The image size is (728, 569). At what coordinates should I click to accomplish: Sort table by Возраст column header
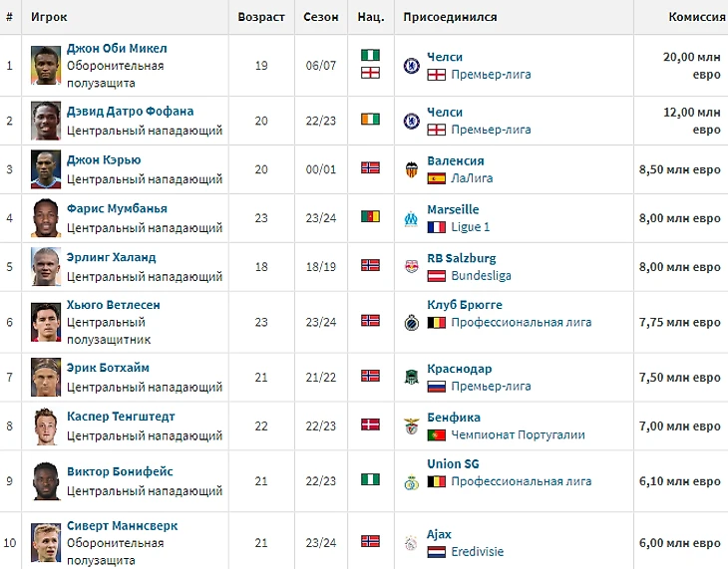click(x=261, y=18)
